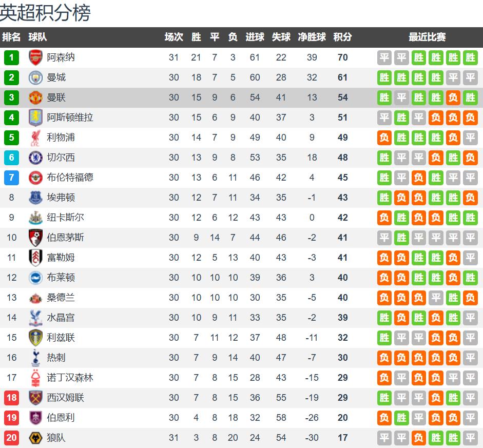Screen dimensions: 483x448
Task: Click 埃弗顿's most recent 负 result badge
Action: point(470,198)
